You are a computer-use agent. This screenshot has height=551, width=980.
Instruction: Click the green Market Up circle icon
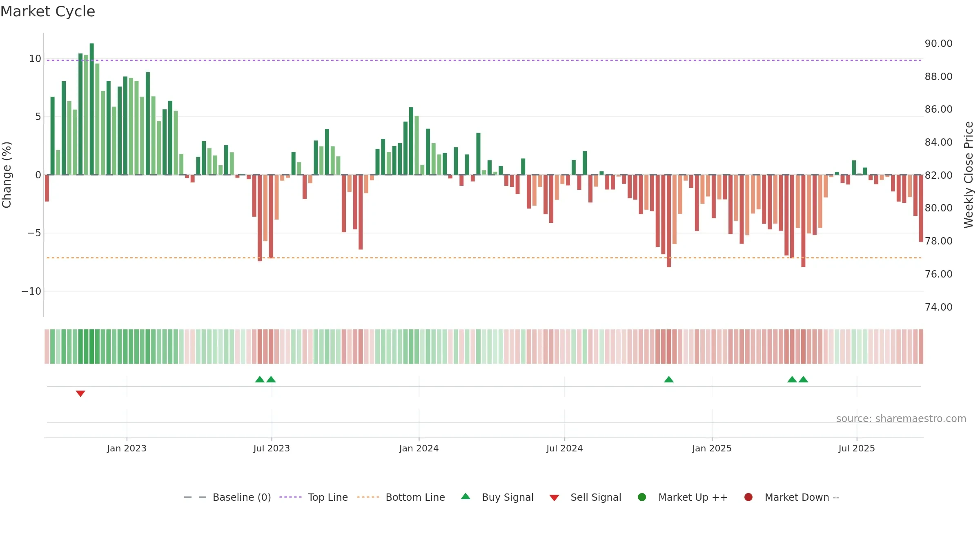coord(642,497)
